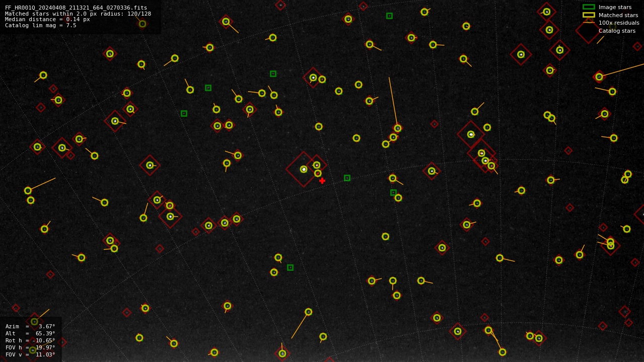Click the red diamond Catalog stars legend icon
Screen dimensions: 644x362
click(x=589, y=30)
